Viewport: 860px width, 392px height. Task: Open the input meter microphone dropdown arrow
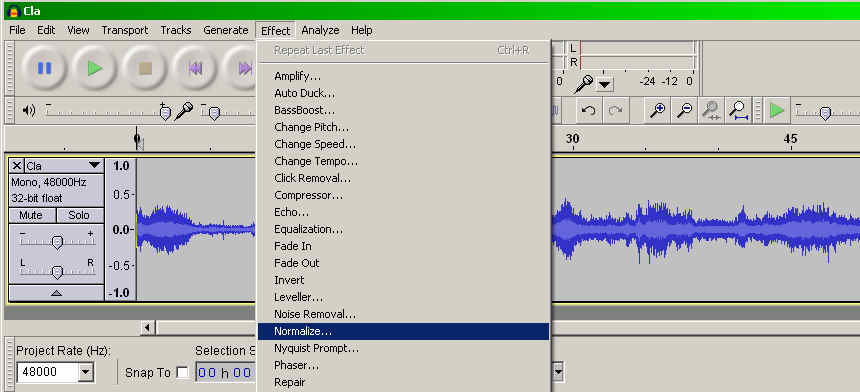coord(604,84)
